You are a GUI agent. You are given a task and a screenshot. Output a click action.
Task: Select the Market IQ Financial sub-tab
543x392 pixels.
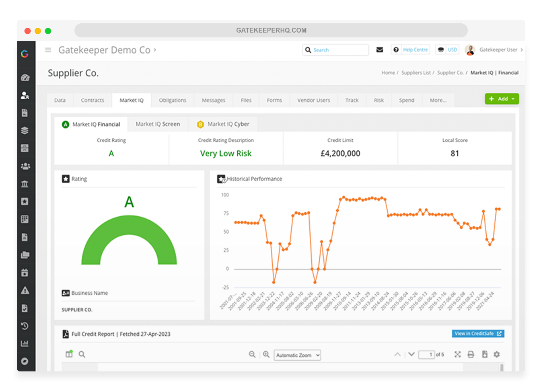coord(91,124)
